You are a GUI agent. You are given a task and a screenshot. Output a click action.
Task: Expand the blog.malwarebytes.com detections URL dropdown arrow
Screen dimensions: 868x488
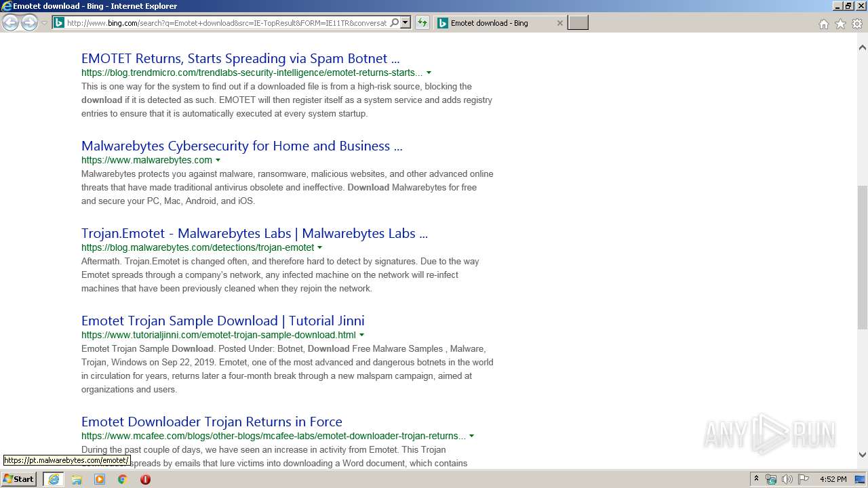319,247
